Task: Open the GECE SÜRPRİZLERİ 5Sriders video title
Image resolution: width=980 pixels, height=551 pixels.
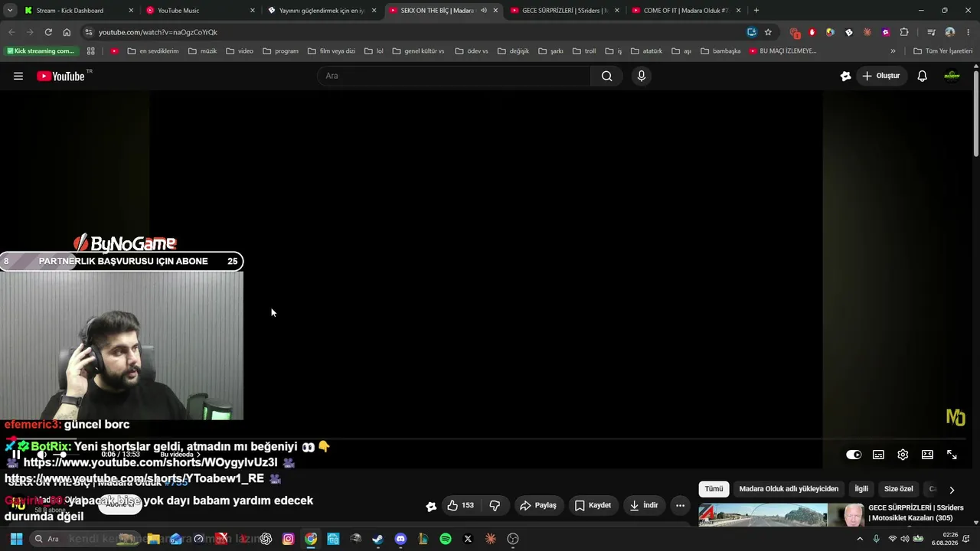Action: click(x=916, y=513)
